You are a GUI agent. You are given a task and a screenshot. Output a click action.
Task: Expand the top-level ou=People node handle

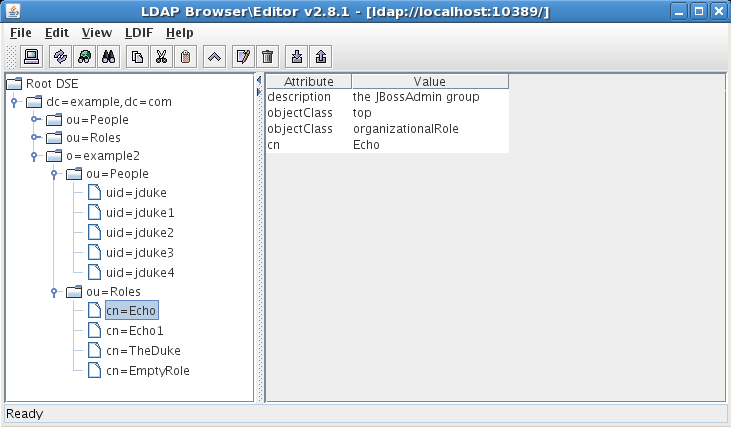(33, 120)
